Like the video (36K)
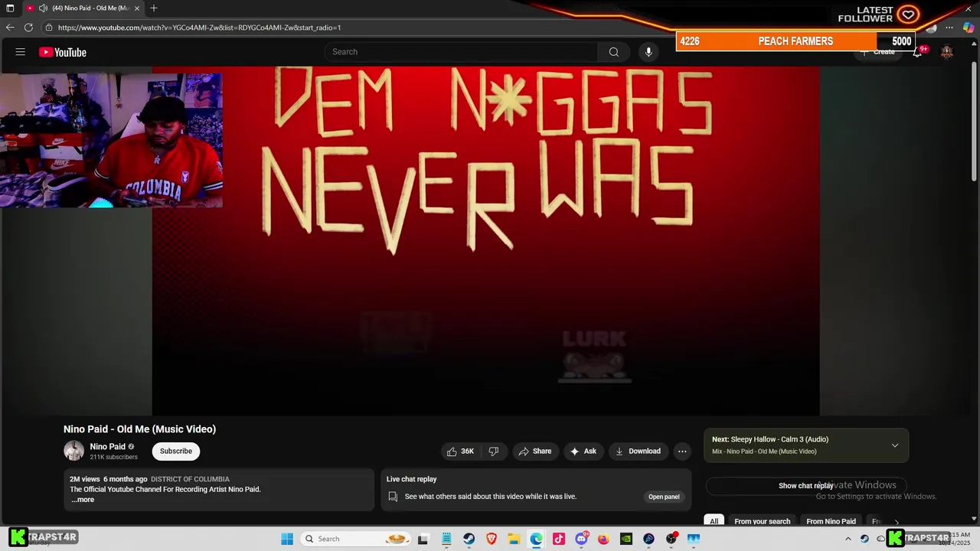The image size is (980, 551). (461, 452)
